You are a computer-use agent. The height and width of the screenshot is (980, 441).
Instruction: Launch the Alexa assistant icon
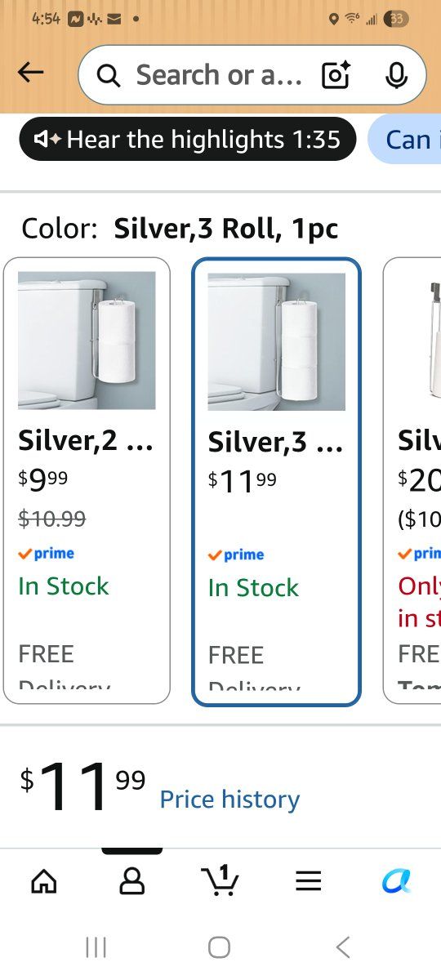(396, 880)
